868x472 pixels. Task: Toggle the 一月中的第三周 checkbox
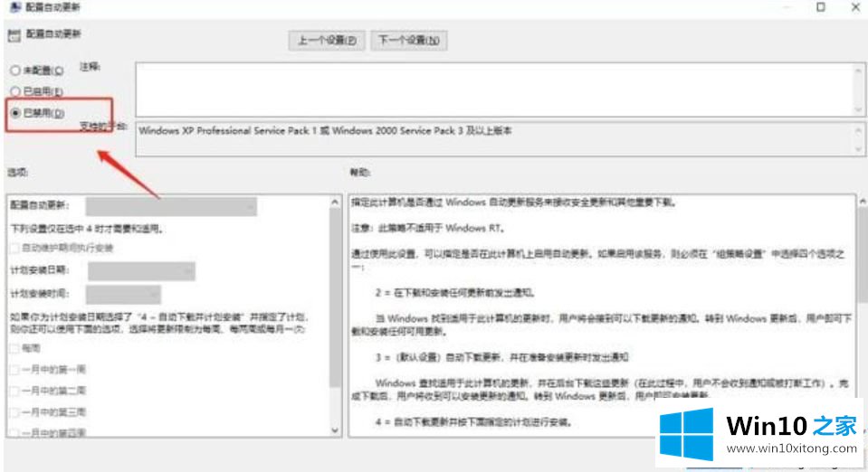pos(15,412)
